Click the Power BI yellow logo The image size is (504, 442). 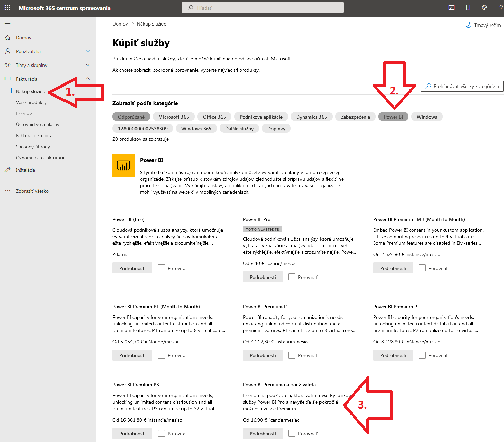point(123,165)
